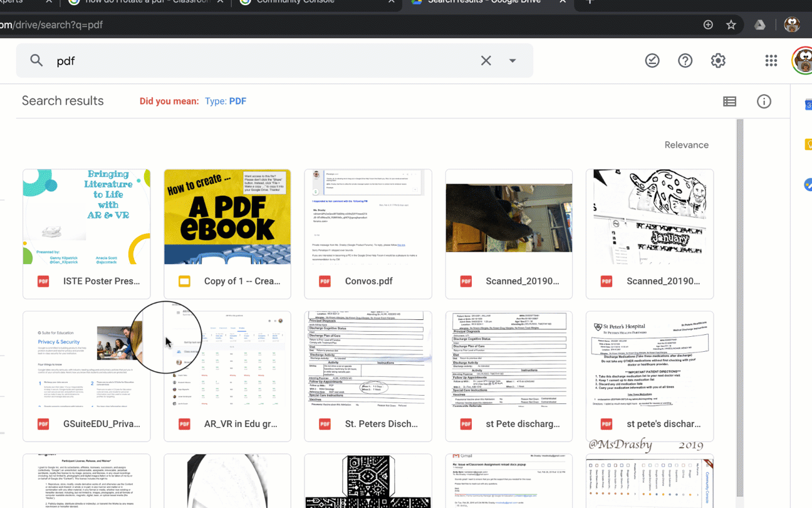Select the ISTE Poster Pres... file

86,234
